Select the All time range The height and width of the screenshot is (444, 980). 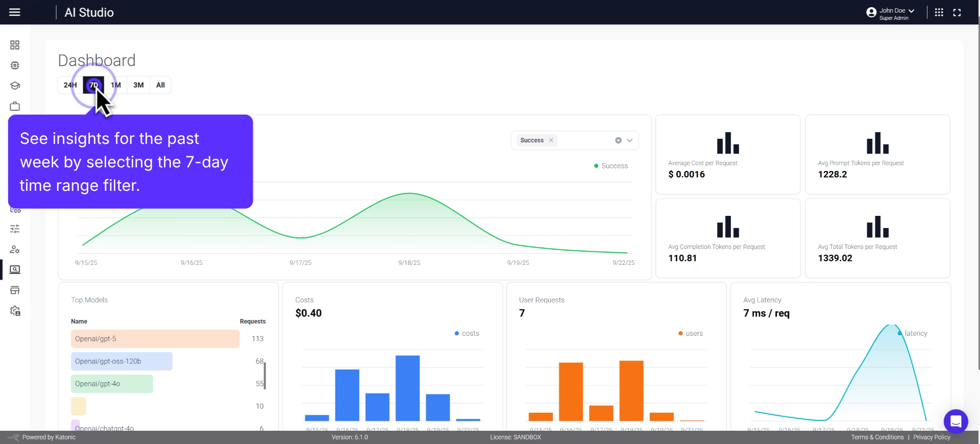pyautogui.click(x=160, y=85)
